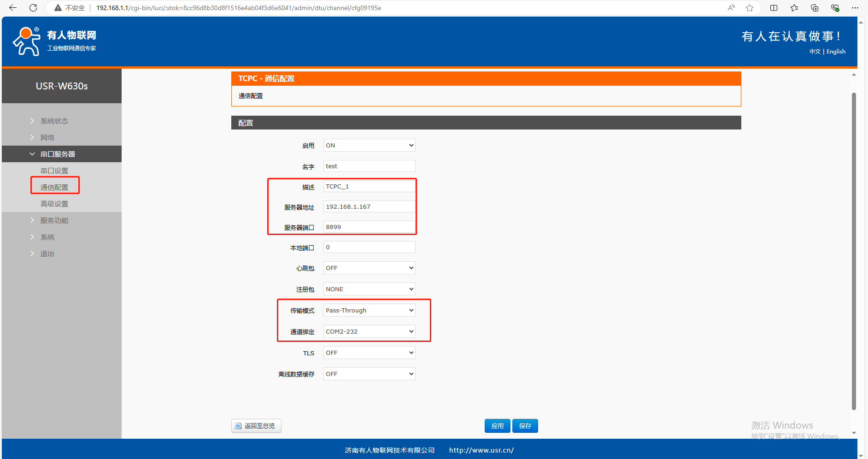The width and height of the screenshot is (868, 459).
Task: Reload the page with refresh icon
Action: pos(33,8)
